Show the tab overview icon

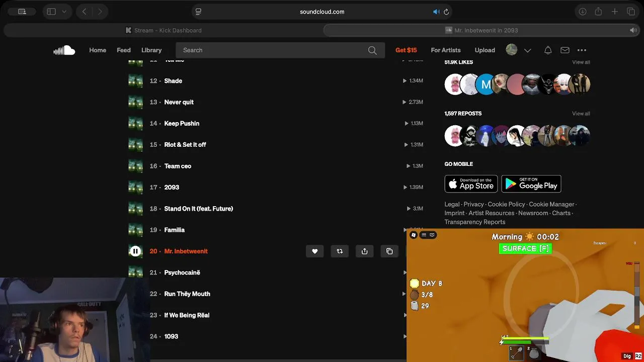pyautogui.click(x=631, y=12)
